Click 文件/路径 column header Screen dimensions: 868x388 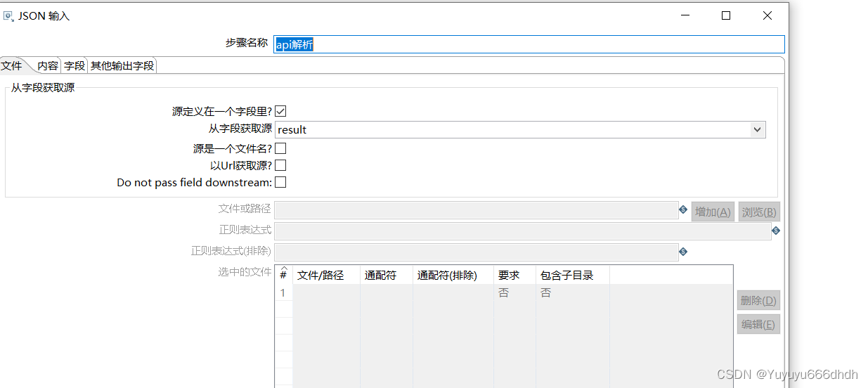click(x=327, y=275)
